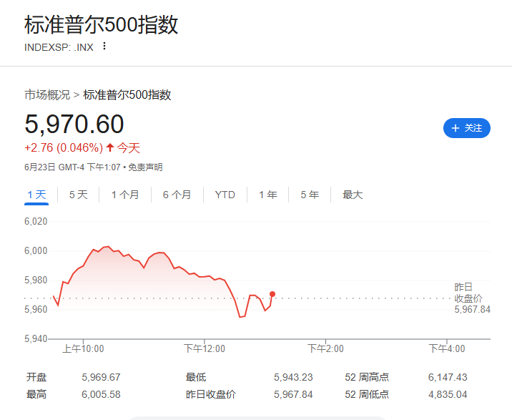Click the red current-price dot on chart
The width and height of the screenshot is (512, 420).
[272, 294]
